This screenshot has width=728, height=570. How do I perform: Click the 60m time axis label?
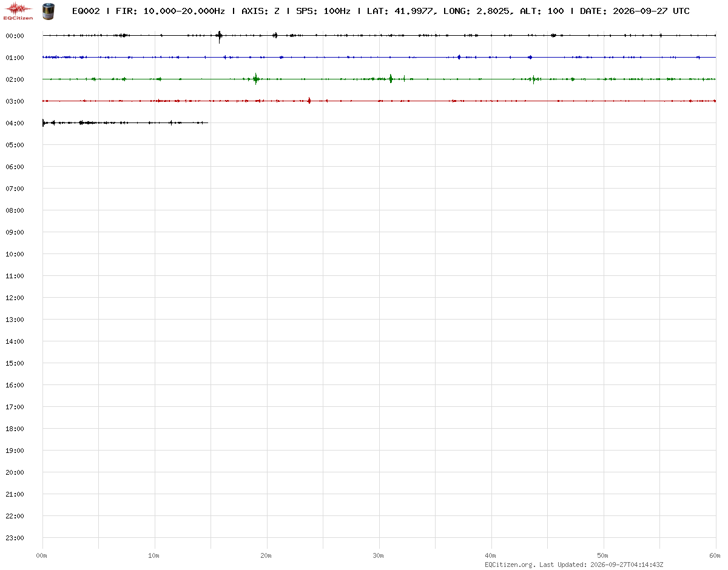click(x=715, y=555)
